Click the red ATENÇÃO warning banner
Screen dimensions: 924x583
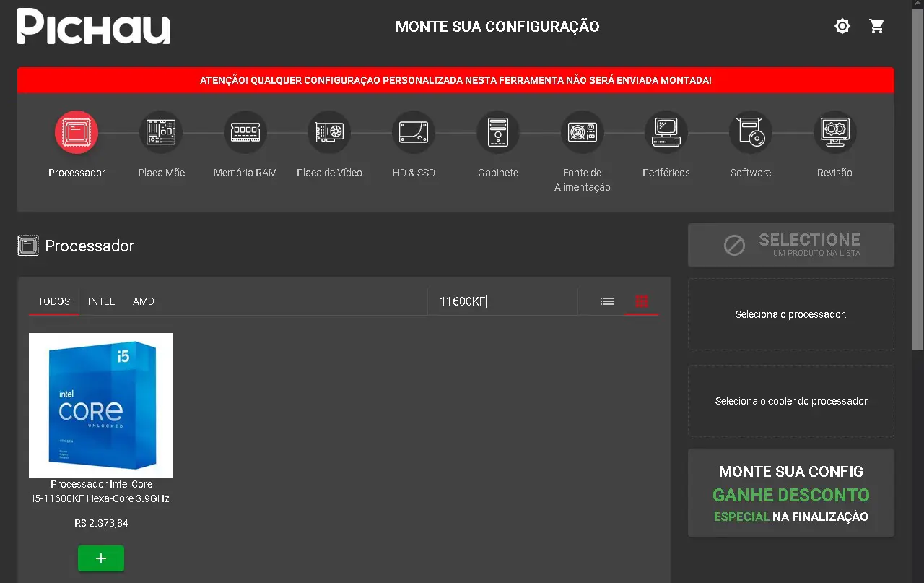tap(456, 80)
